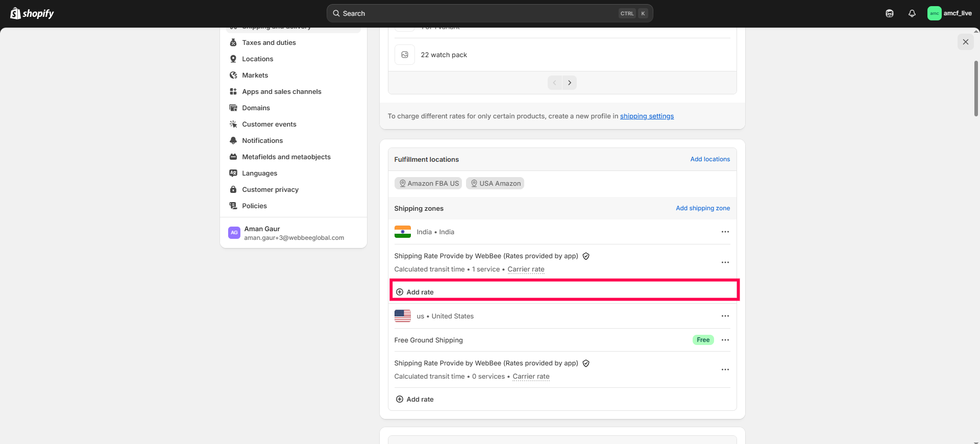Open options for Free Ground Shipping rate
Screen dimensions: 980x444
(x=725, y=340)
